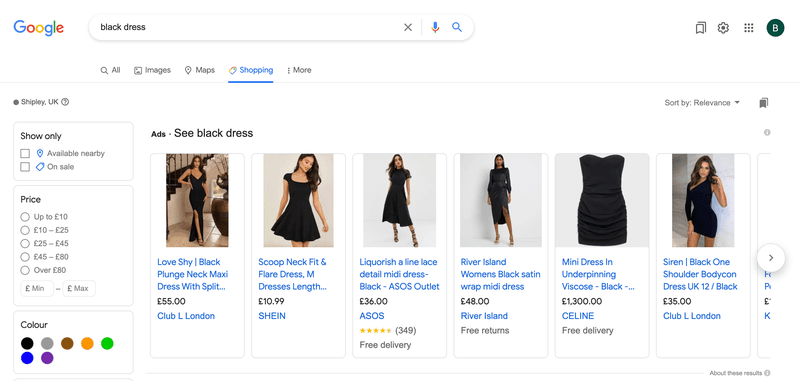Show the next ads with arrow
Image resolution: width=800 pixels, height=381 pixels.
pyautogui.click(x=770, y=258)
